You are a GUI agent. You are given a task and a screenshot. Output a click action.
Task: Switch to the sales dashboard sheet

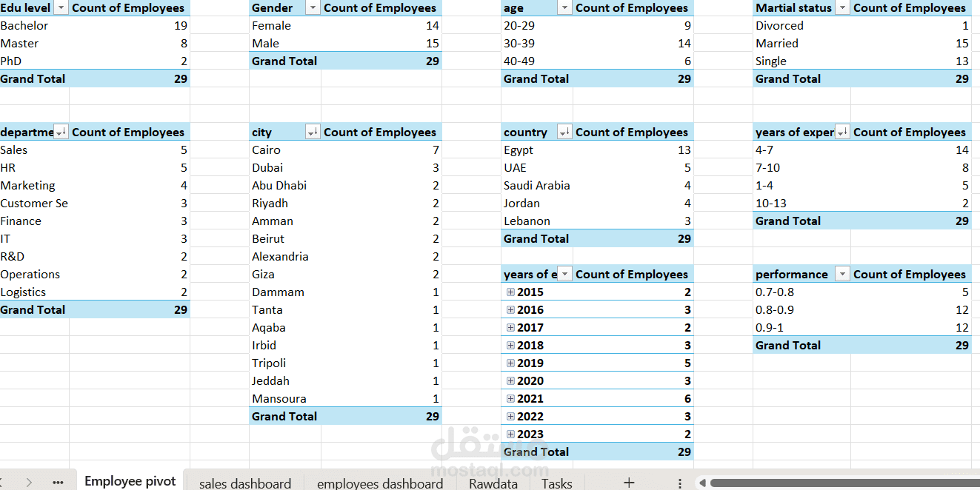click(245, 483)
